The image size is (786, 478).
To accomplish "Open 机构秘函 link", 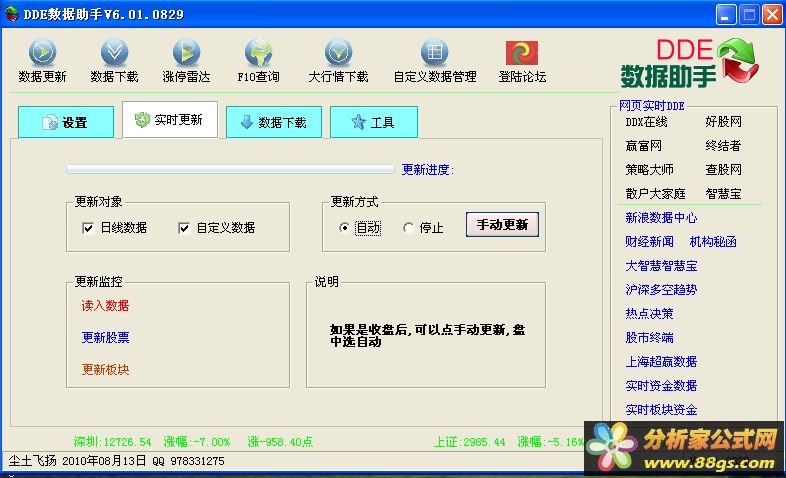I will tap(713, 242).
